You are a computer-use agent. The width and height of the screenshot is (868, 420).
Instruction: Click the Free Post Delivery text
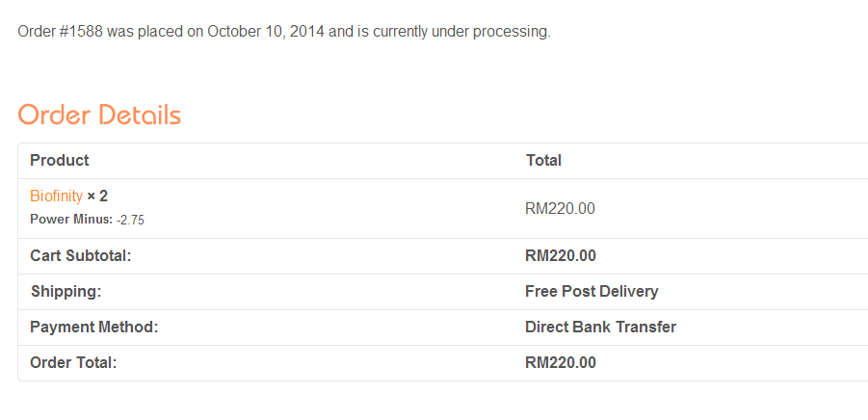(592, 292)
